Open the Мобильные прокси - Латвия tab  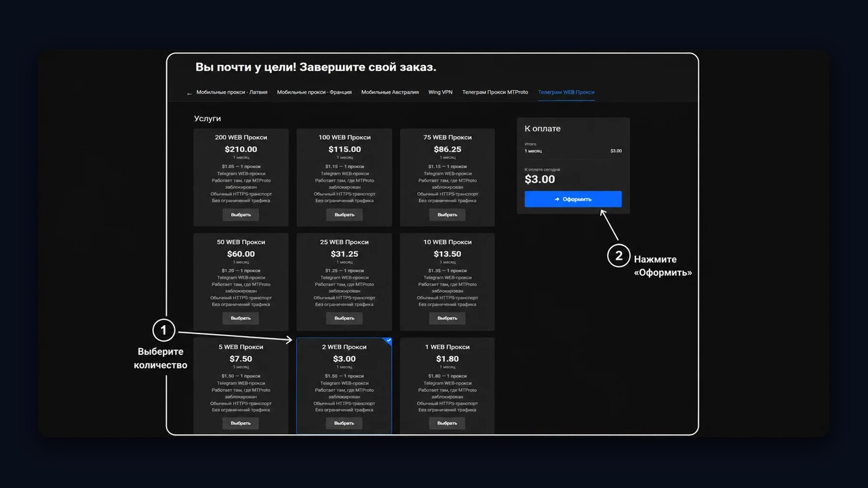232,92
